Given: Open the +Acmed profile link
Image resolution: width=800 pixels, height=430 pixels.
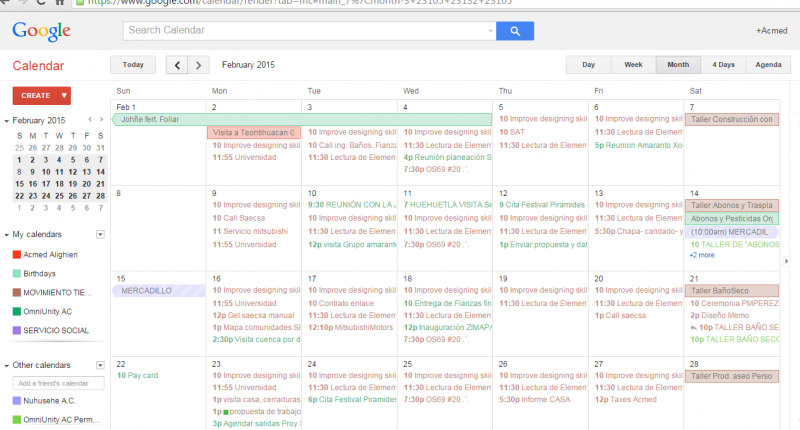Looking at the screenshot, I should tap(771, 31).
